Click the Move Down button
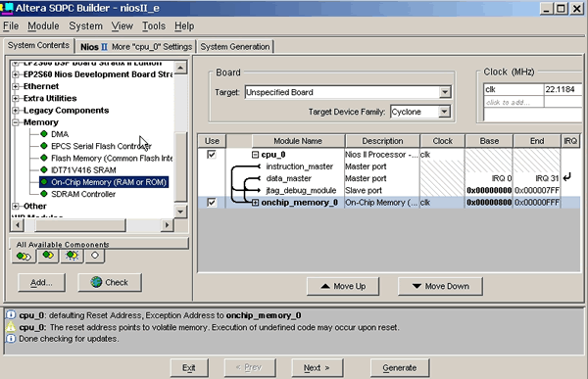The width and height of the screenshot is (588, 379). point(440,286)
